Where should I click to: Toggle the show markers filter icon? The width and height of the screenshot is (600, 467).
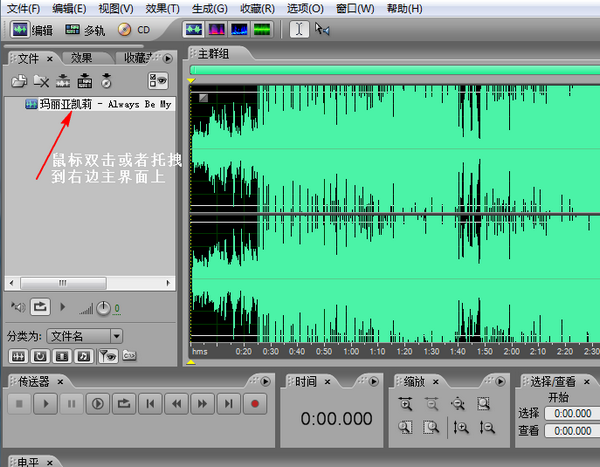[108, 357]
